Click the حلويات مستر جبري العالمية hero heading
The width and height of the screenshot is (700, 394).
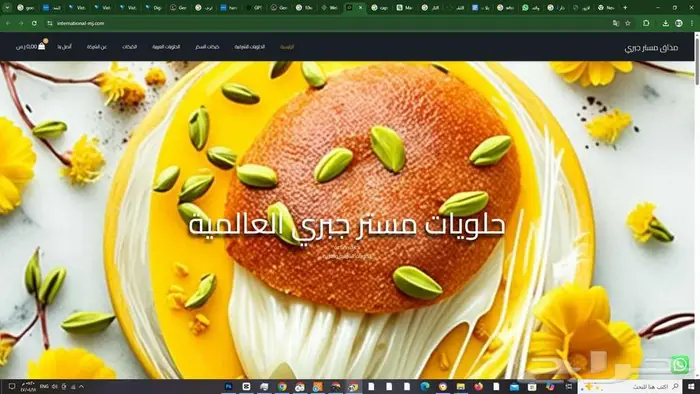347,225
